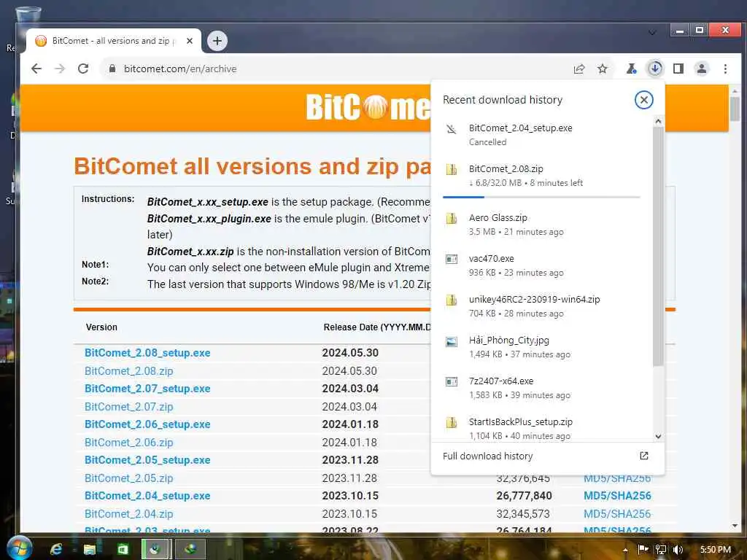Download BitComet_2.07_setup.exe link
This screenshot has height=560, width=747.
click(x=147, y=389)
